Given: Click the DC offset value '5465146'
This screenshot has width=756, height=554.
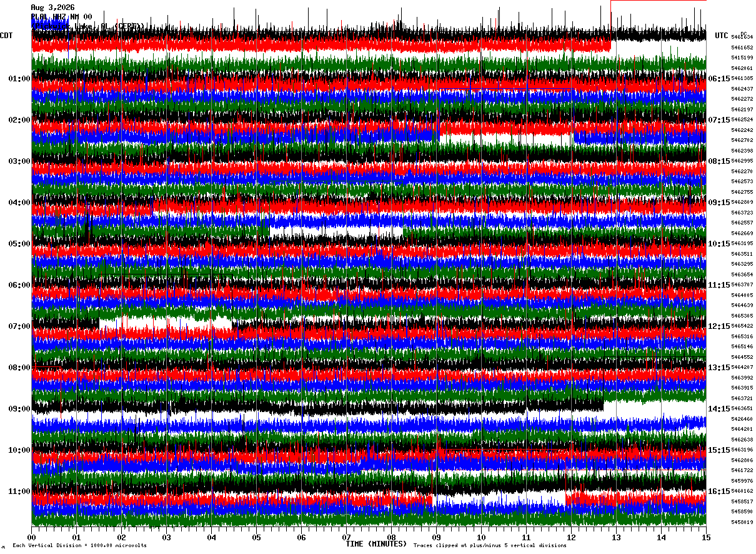Looking at the screenshot, I should 742,347.
